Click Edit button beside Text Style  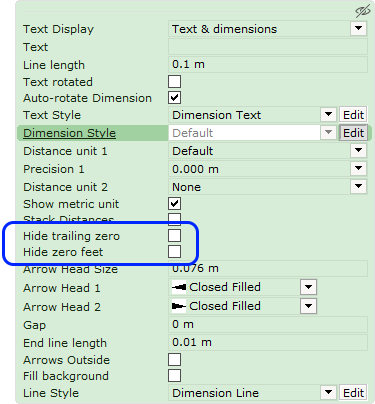[x=353, y=115]
